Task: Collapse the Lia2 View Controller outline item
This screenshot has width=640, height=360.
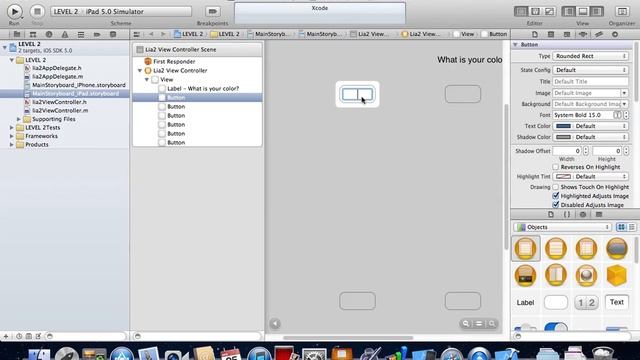Action: click(x=140, y=71)
